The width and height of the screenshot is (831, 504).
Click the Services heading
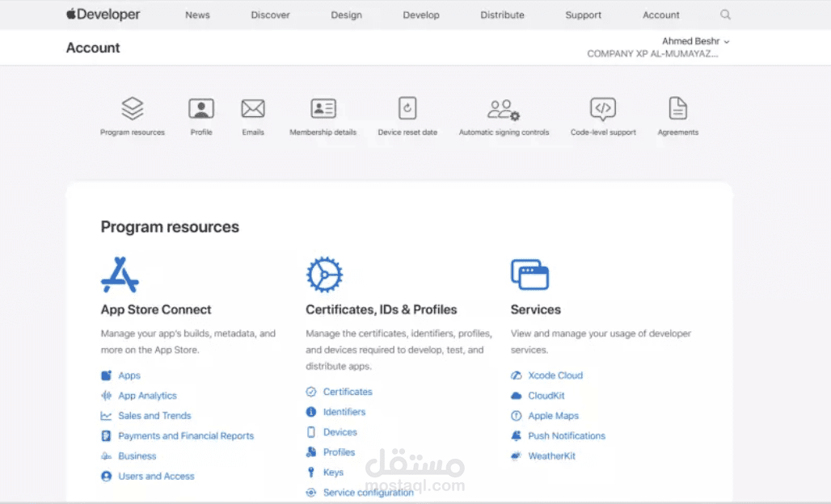click(x=535, y=309)
